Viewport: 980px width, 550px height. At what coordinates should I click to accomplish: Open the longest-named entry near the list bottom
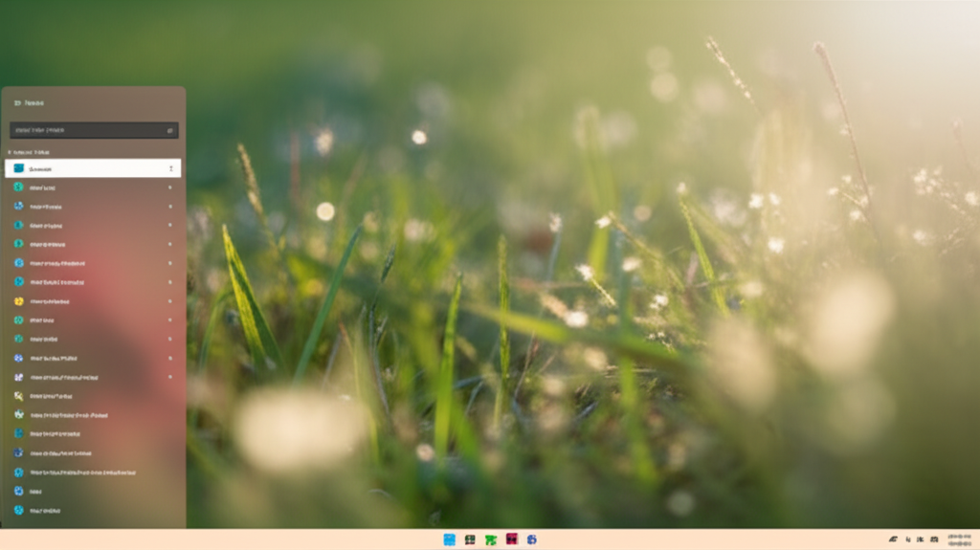(81, 472)
